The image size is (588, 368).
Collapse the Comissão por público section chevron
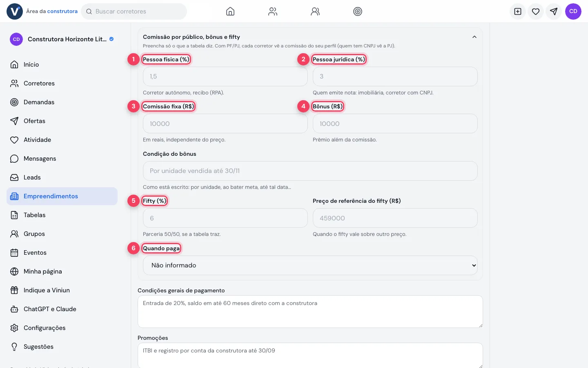474,37
